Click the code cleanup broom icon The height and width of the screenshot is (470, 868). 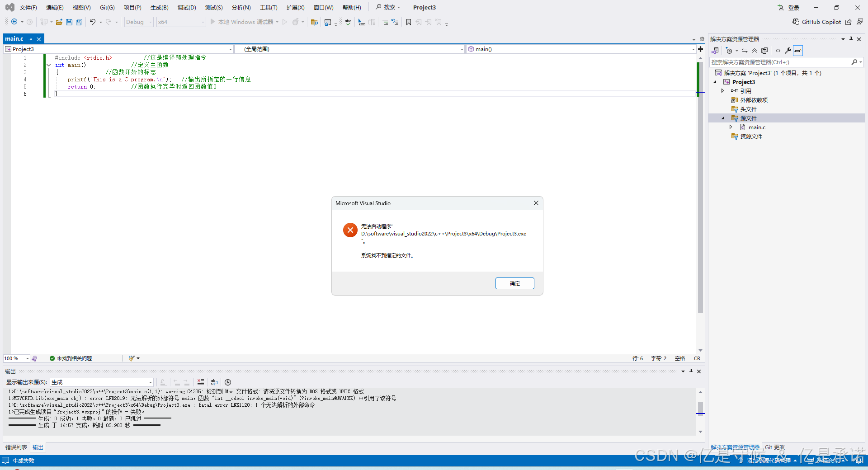tap(132, 358)
